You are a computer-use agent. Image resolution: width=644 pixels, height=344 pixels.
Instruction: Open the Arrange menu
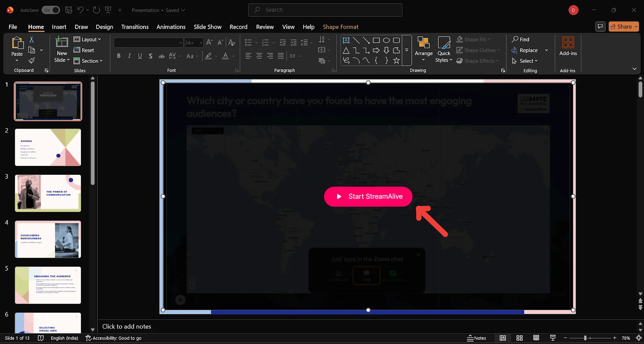[x=423, y=49]
